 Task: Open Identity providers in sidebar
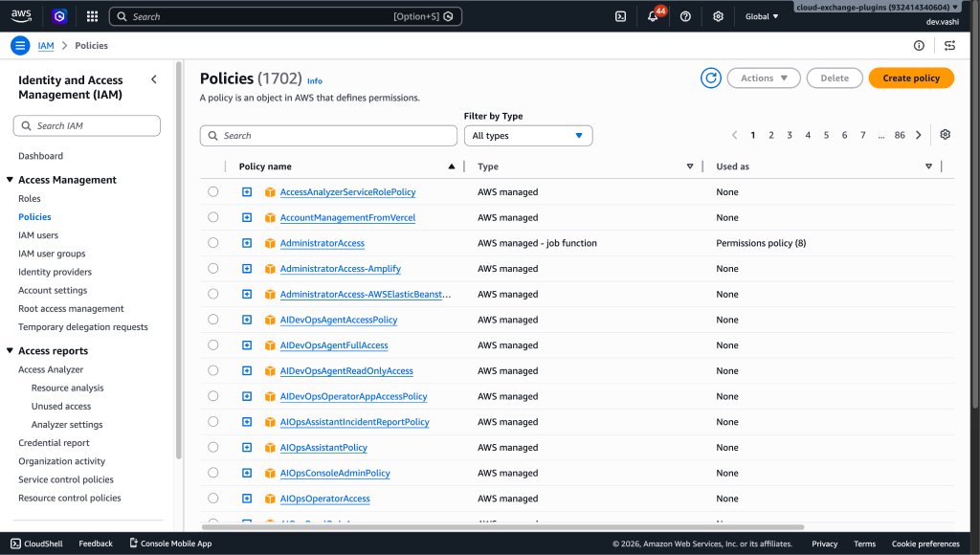click(55, 272)
